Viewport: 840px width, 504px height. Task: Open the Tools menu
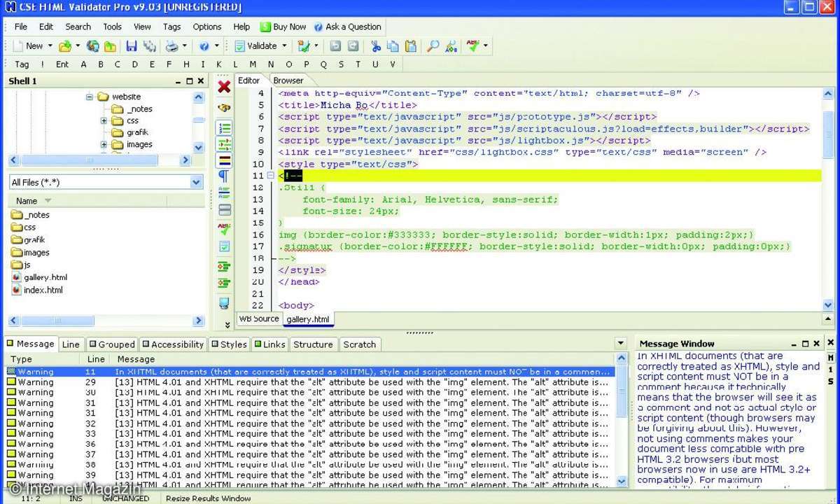click(112, 27)
